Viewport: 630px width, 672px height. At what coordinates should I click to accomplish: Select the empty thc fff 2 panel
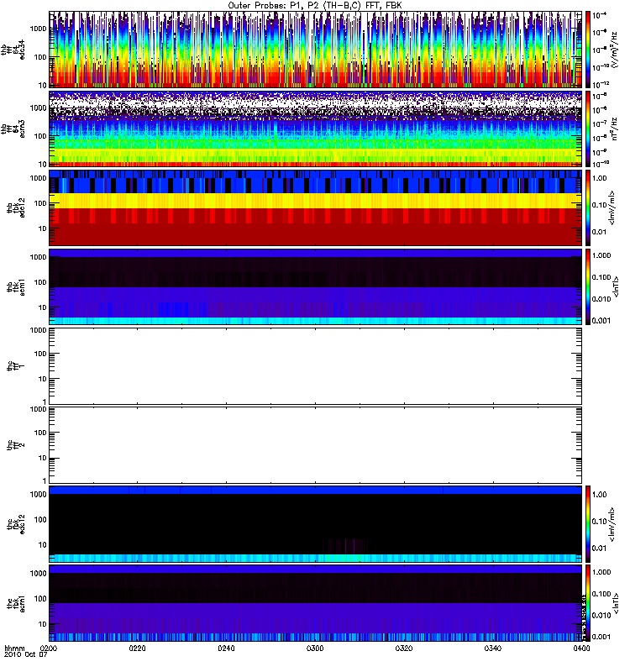(316, 445)
